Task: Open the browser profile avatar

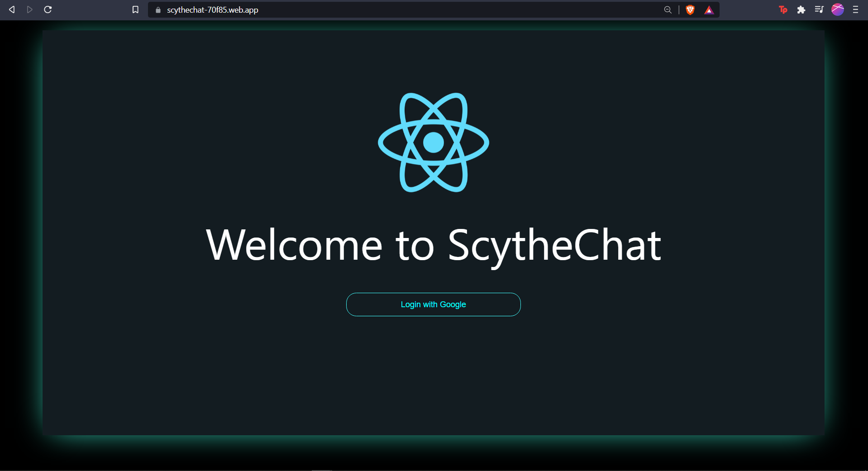Action: coord(837,10)
